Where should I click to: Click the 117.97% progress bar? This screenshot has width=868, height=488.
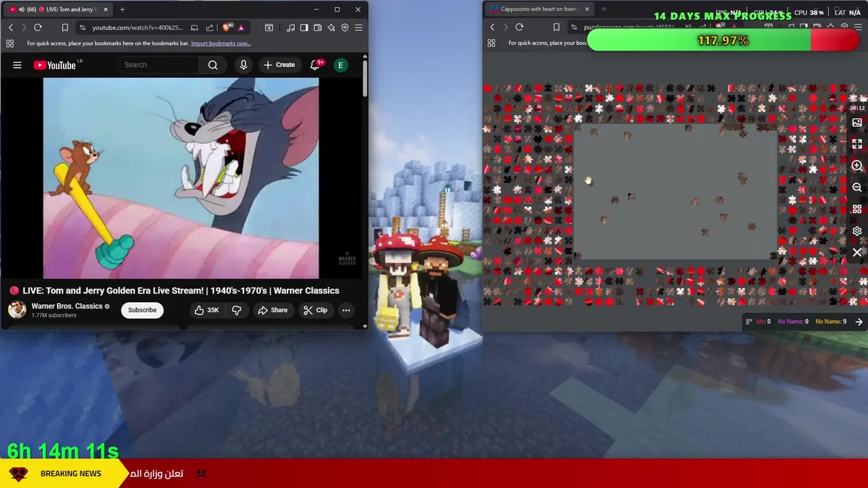(724, 41)
